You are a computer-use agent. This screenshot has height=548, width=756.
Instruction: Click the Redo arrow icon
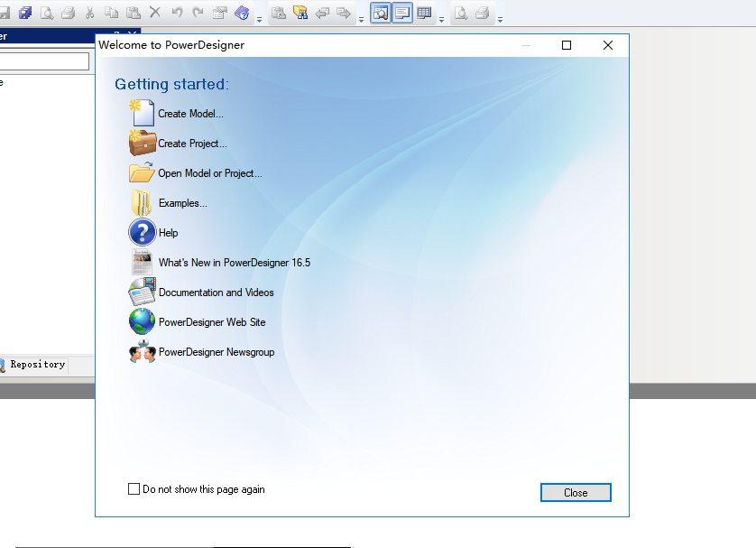(198, 12)
